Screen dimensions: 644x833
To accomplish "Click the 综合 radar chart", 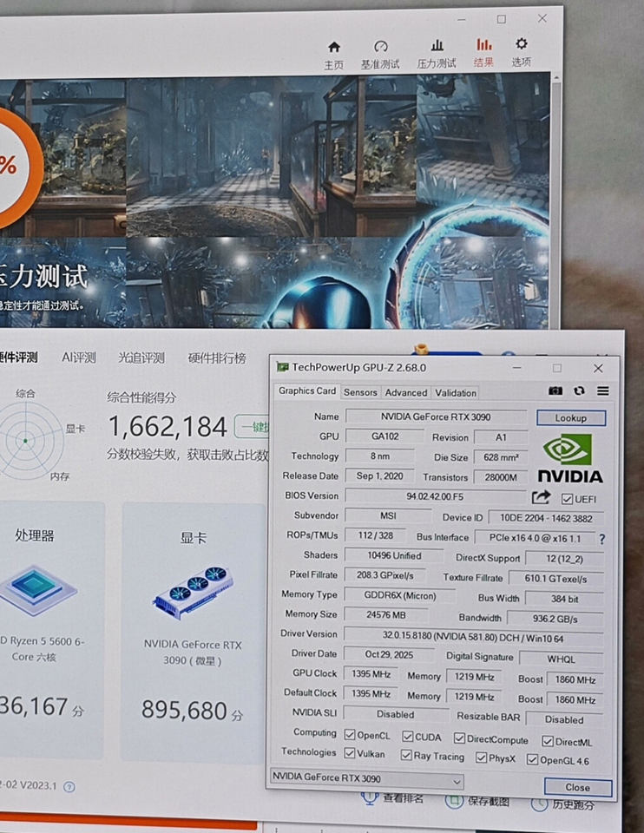I will (25, 440).
